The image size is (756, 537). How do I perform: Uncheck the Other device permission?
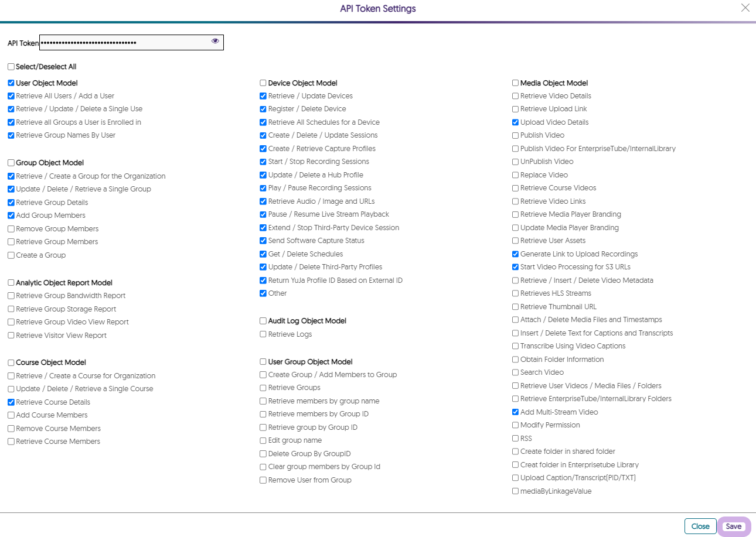pos(263,293)
